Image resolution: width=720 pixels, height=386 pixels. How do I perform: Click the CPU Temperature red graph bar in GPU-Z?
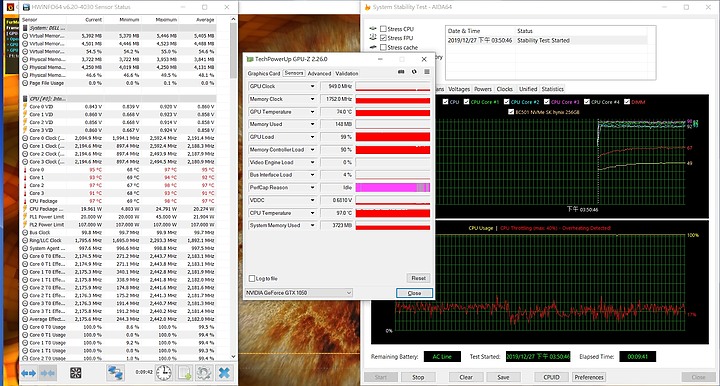point(393,213)
